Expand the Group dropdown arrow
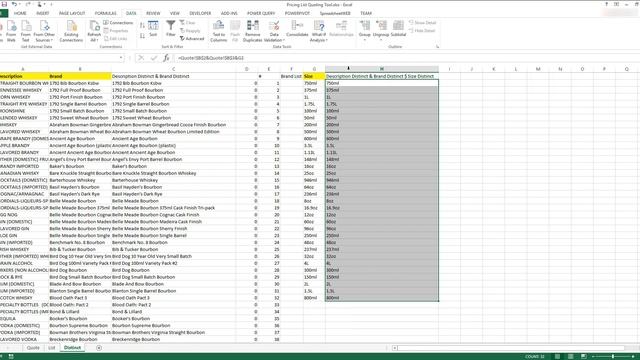 click(x=364, y=40)
